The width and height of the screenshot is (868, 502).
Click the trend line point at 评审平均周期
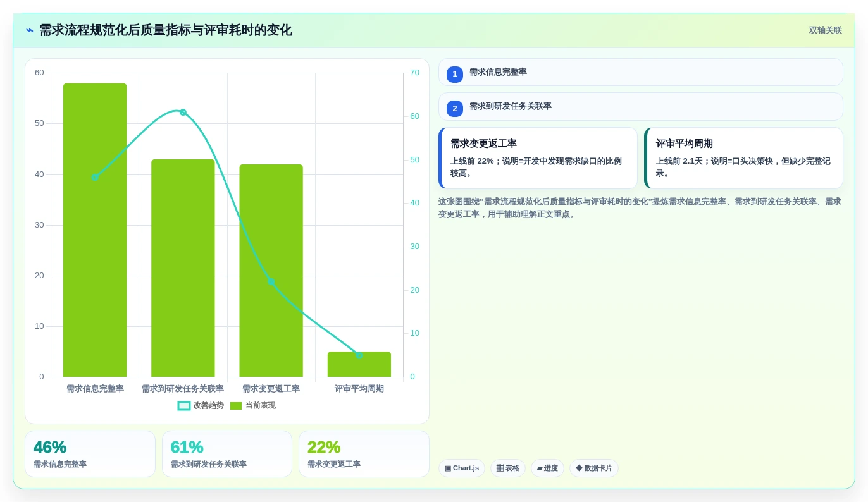pos(359,355)
